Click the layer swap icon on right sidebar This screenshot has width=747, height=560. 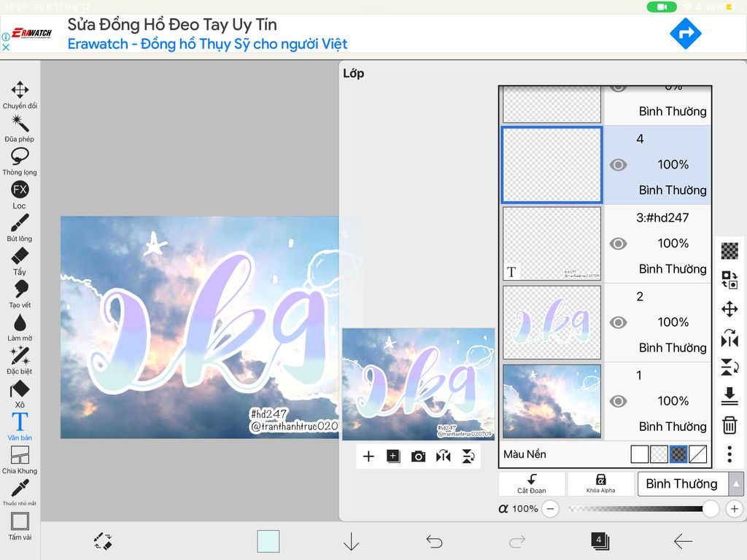(729, 279)
